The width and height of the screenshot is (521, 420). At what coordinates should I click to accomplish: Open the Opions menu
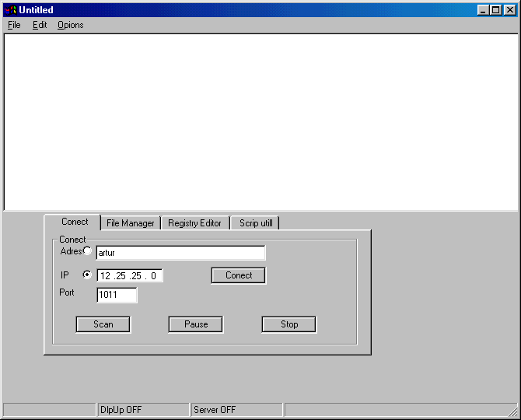(x=70, y=25)
